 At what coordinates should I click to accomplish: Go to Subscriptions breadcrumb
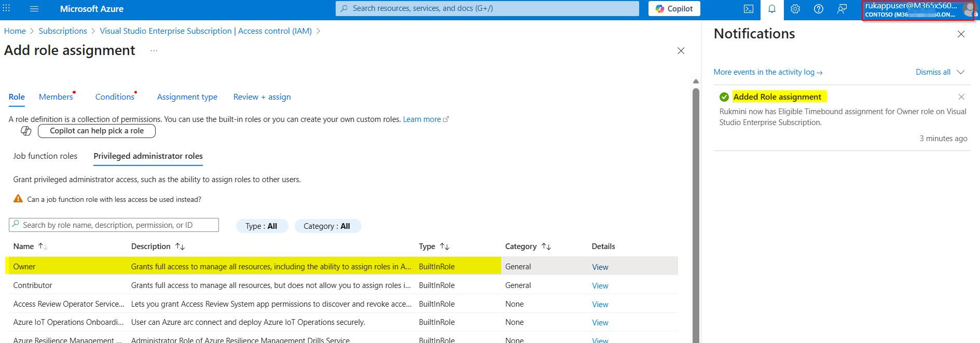63,31
